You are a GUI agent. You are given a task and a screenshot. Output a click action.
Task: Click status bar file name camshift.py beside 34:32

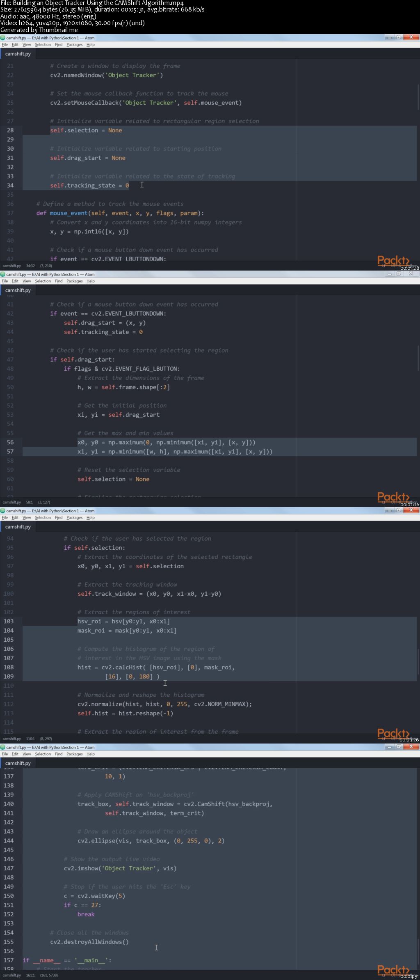11,266
